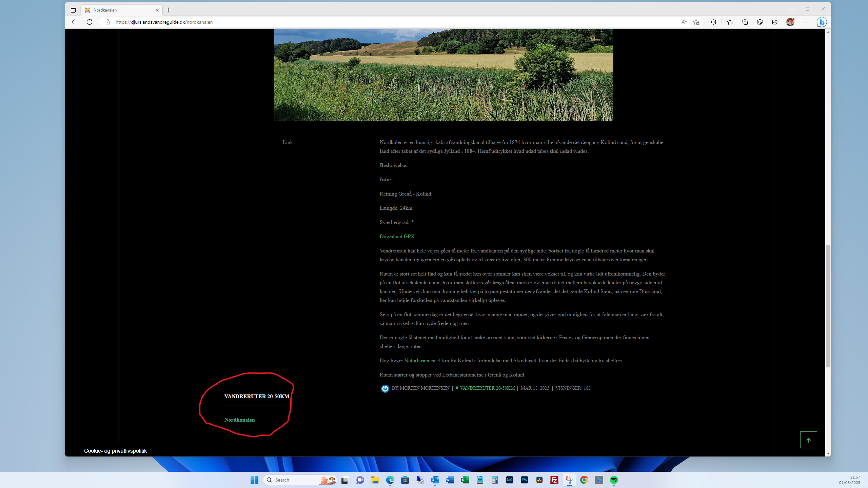Open the tab actions menu button

tap(73, 10)
